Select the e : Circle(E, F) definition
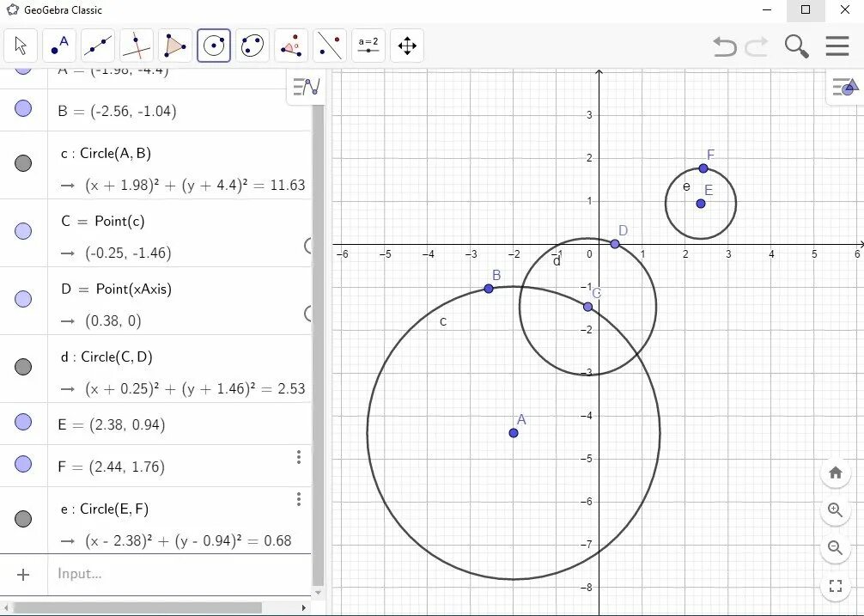 [105, 509]
